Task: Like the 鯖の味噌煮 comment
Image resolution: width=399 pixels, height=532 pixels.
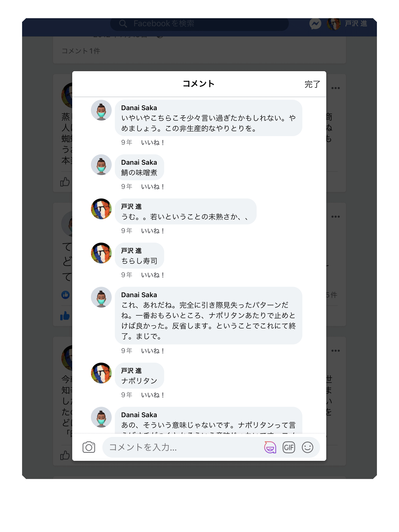Action: 152,187
